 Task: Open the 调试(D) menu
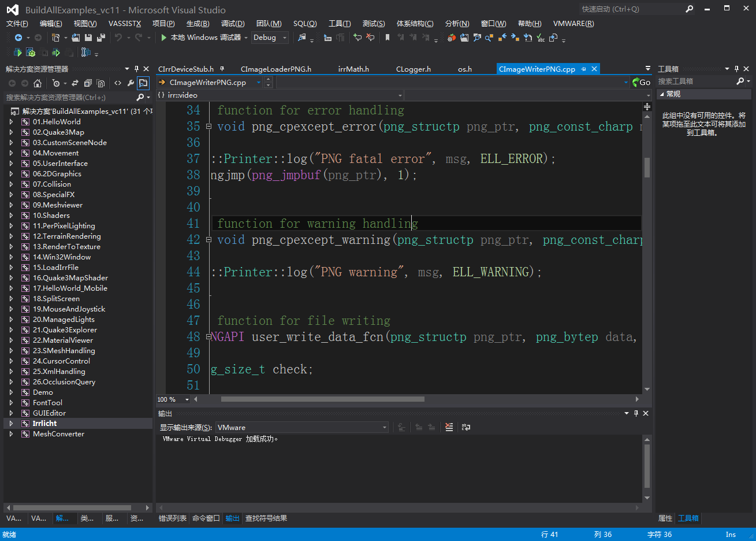click(233, 24)
